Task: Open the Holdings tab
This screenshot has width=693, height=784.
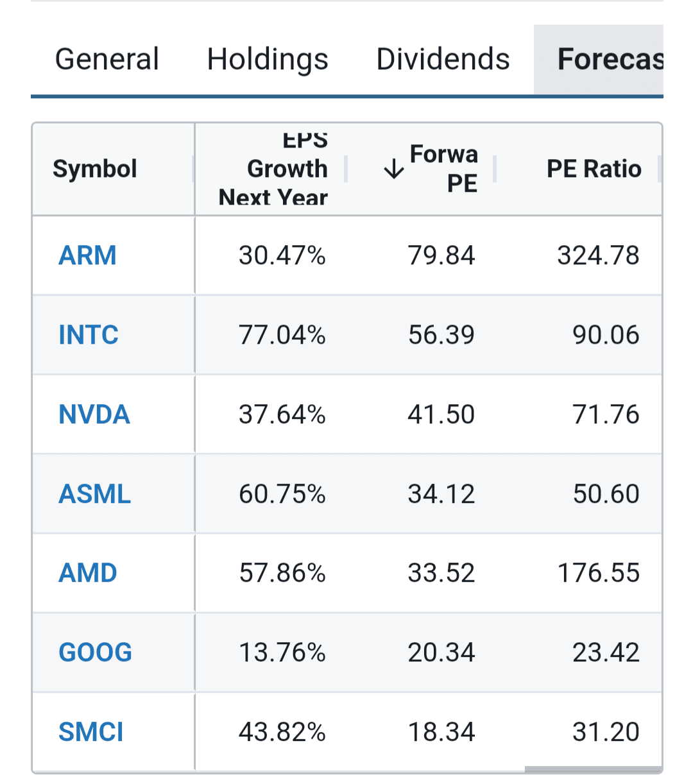Action: click(x=268, y=60)
